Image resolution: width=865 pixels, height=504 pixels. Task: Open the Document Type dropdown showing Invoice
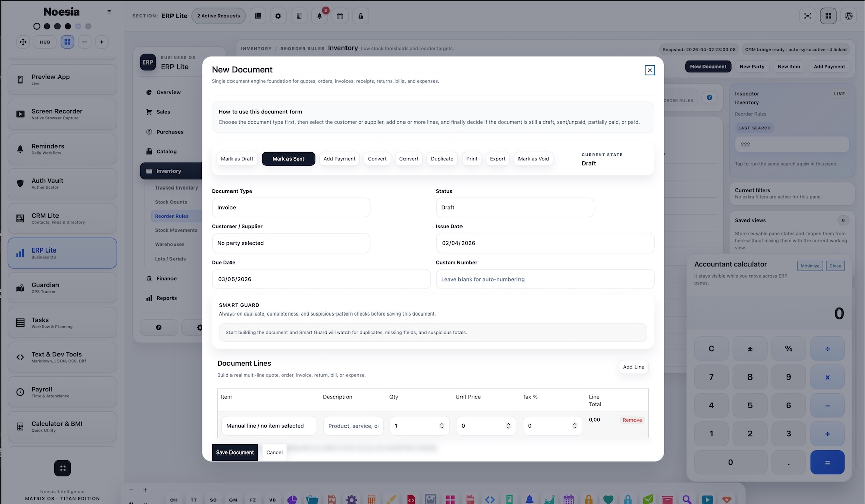click(291, 207)
